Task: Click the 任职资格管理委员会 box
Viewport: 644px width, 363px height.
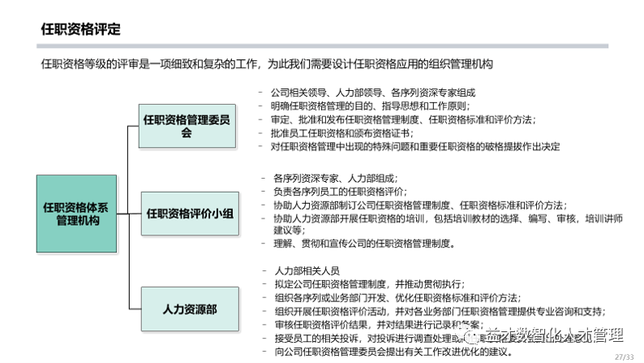Action: point(187,126)
